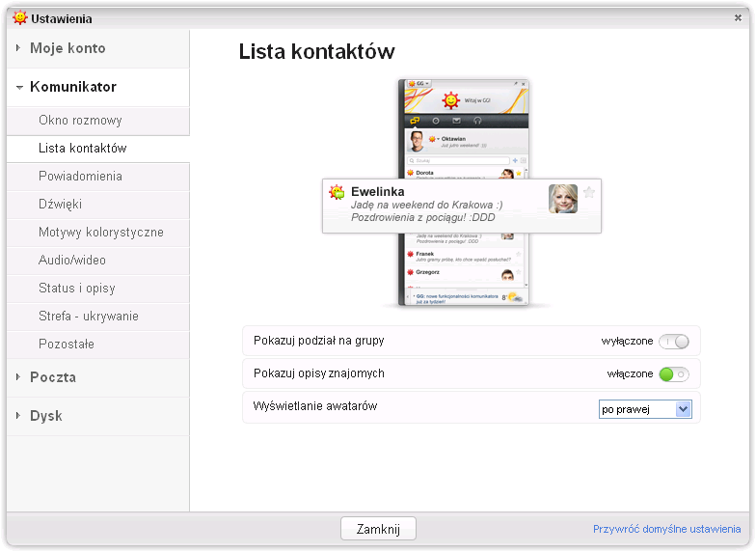Click the 'Ewelinka' contact name
Viewport: 756px width, 552px height.
(x=378, y=191)
